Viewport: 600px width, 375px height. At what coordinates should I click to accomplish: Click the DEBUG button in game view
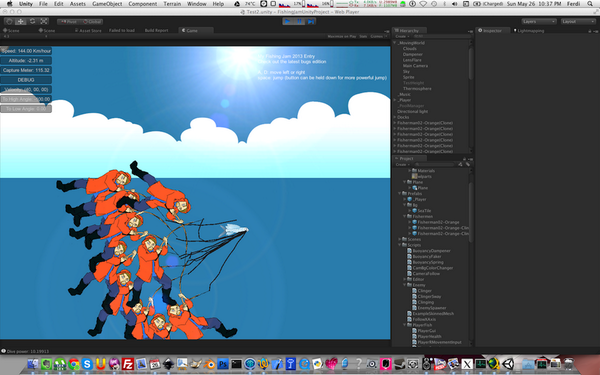[x=26, y=80]
